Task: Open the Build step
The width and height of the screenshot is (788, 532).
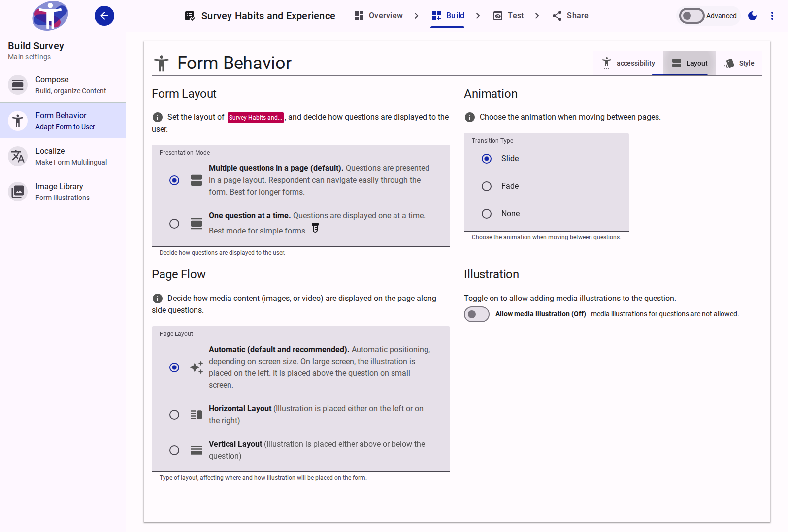Action: point(448,16)
